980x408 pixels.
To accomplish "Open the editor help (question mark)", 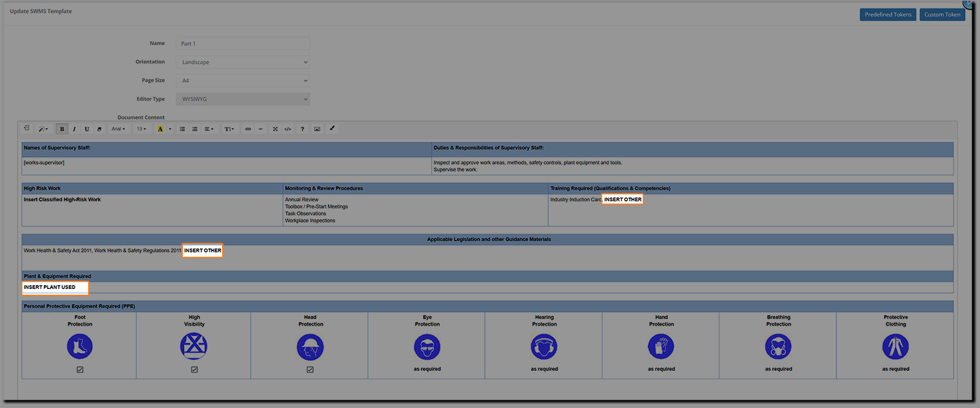I will coord(302,129).
